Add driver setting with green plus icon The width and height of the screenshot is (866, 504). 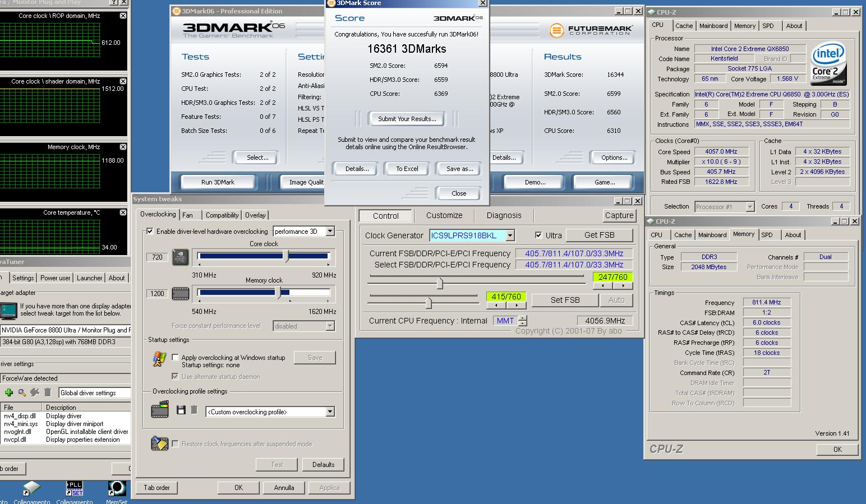9,392
